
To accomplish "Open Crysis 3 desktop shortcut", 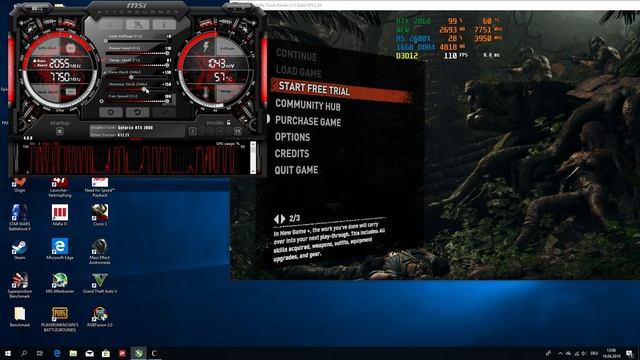I will 100,215.
